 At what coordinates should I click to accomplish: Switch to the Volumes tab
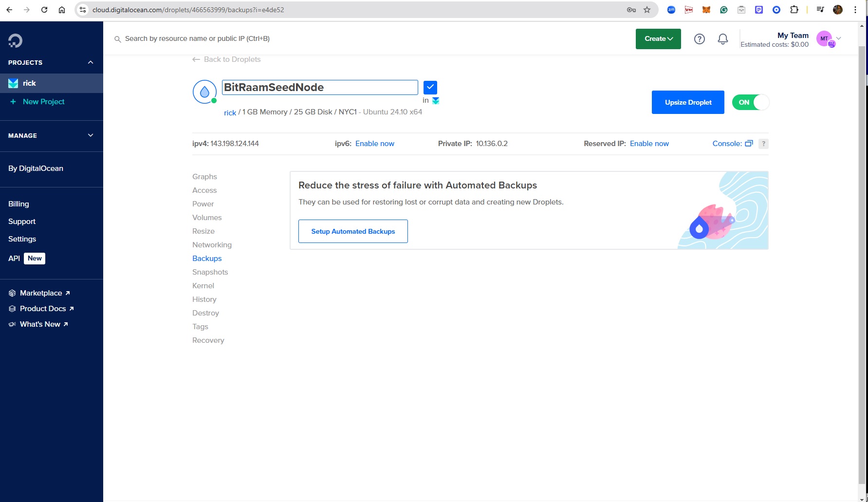coord(207,218)
